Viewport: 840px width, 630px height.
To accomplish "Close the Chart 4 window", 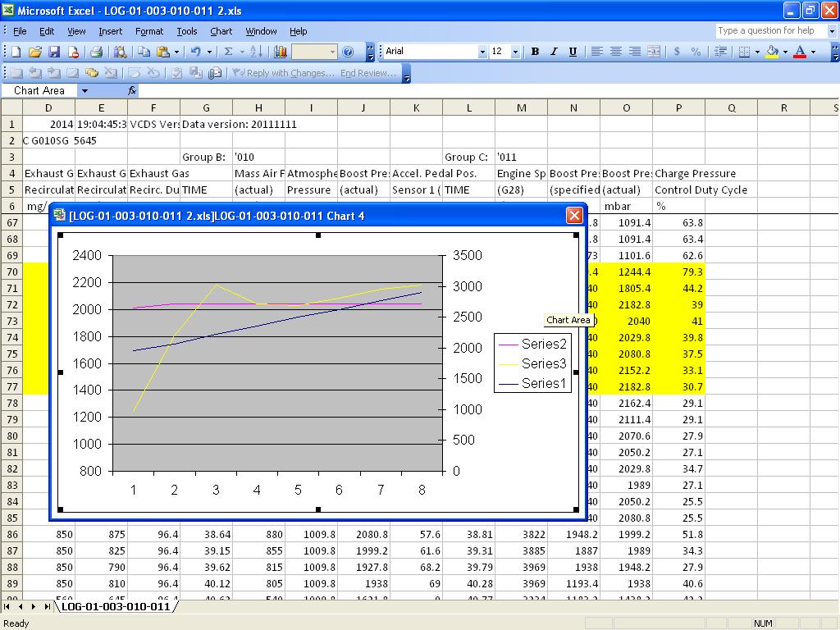I will pyautogui.click(x=574, y=216).
